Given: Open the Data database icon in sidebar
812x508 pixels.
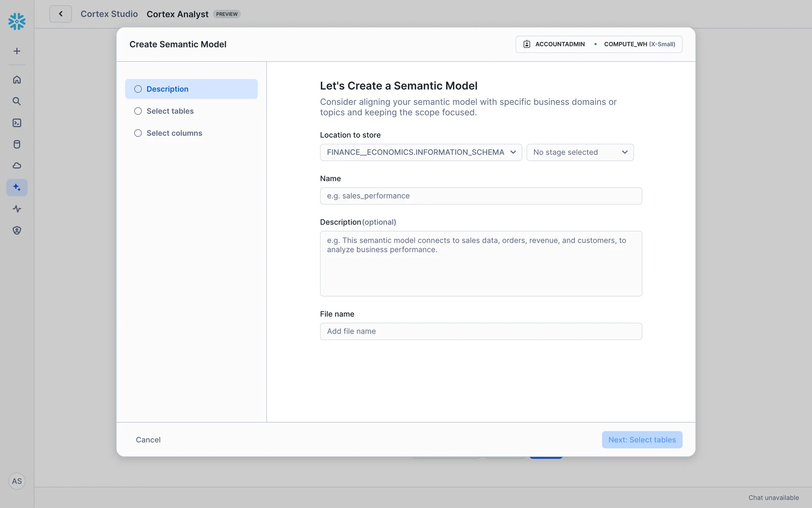Looking at the screenshot, I should click(17, 144).
